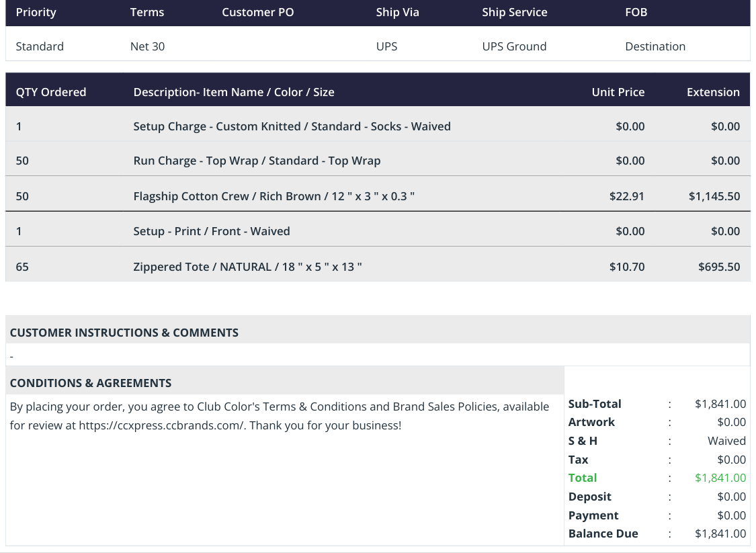This screenshot has width=756, height=553.
Task: Click the FOB column header
Action: tap(636, 12)
